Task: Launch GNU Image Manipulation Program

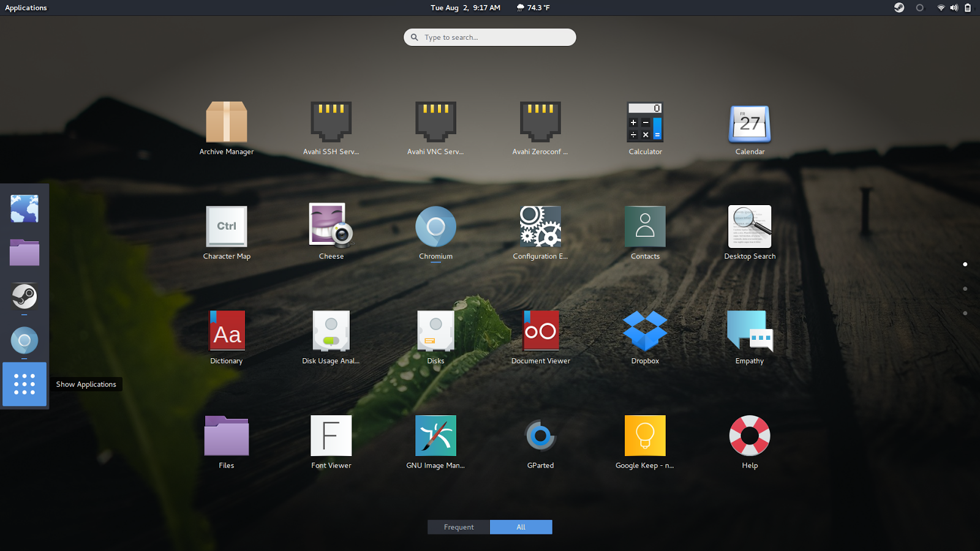Action: click(435, 436)
